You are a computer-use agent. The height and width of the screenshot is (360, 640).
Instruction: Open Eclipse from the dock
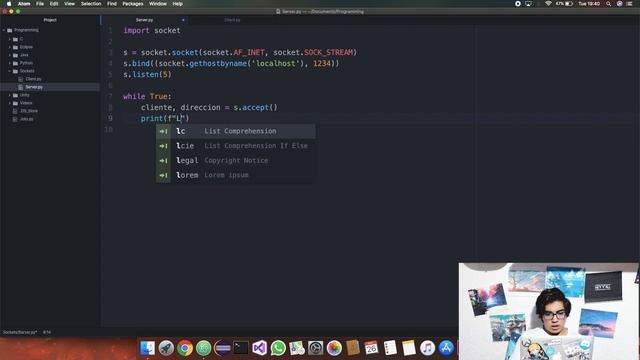click(222, 348)
